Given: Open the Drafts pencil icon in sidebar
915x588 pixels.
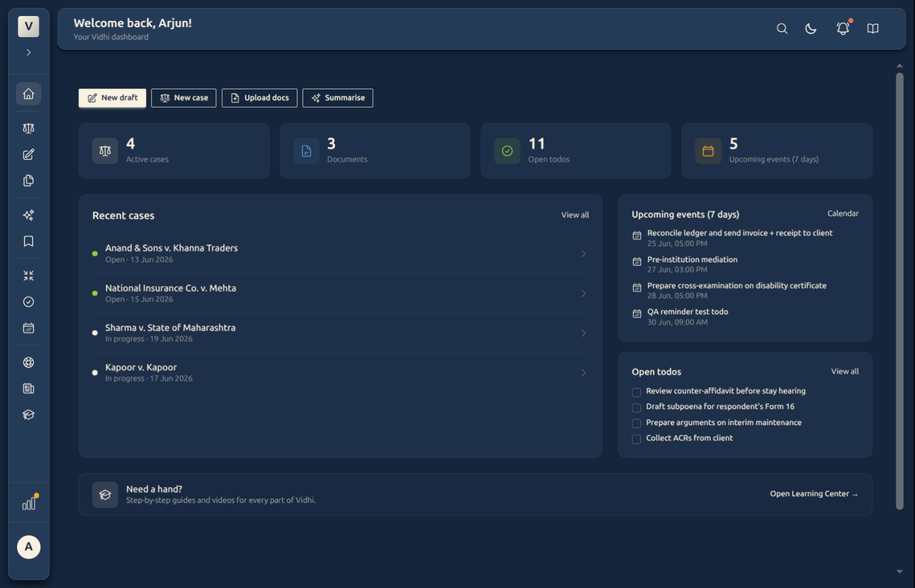Looking at the screenshot, I should point(29,154).
